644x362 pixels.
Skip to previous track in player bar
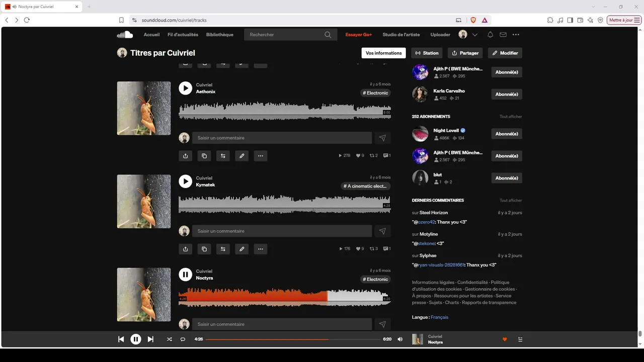pyautogui.click(x=121, y=339)
